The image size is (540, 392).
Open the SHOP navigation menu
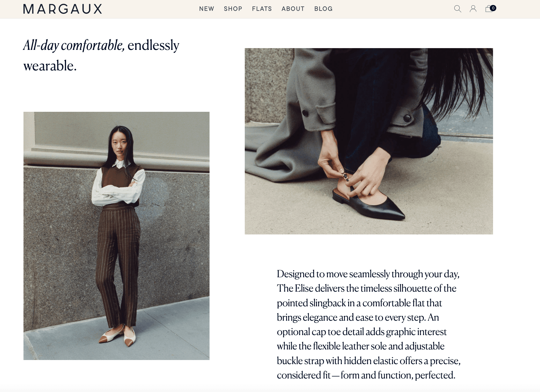pos(233,9)
